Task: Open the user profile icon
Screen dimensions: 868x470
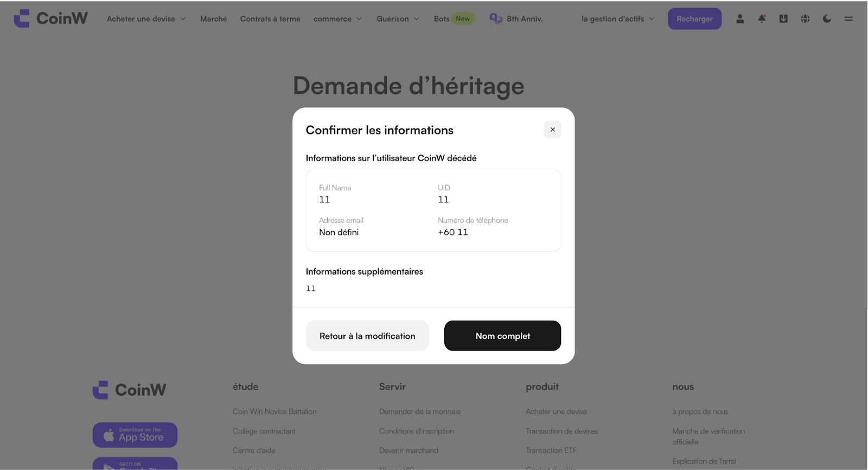Action: (x=740, y=18)
